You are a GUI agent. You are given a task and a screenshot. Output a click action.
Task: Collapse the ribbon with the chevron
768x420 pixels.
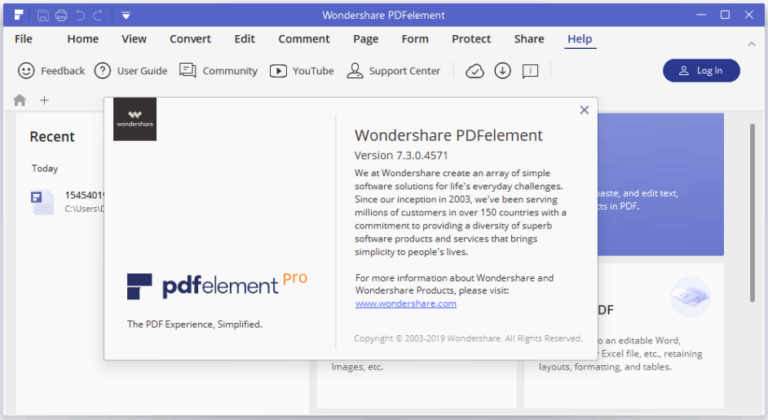click(751, 44)
